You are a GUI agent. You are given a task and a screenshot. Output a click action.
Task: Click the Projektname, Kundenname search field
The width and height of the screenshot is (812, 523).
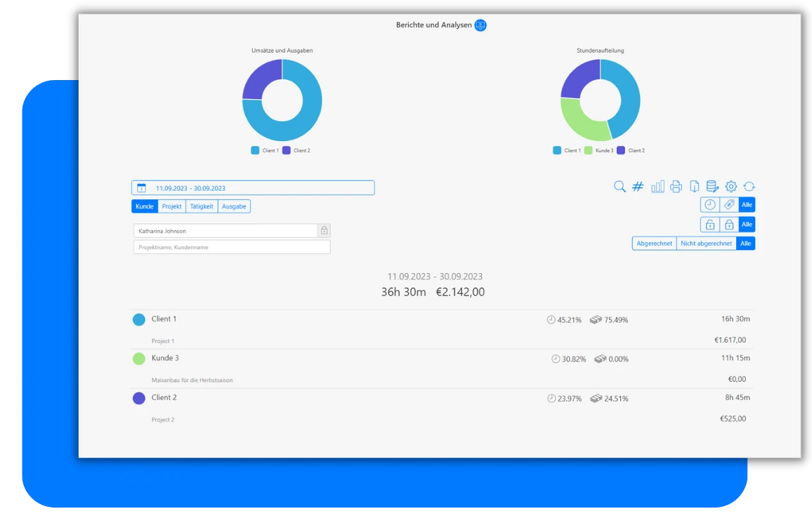click(231, 247)
